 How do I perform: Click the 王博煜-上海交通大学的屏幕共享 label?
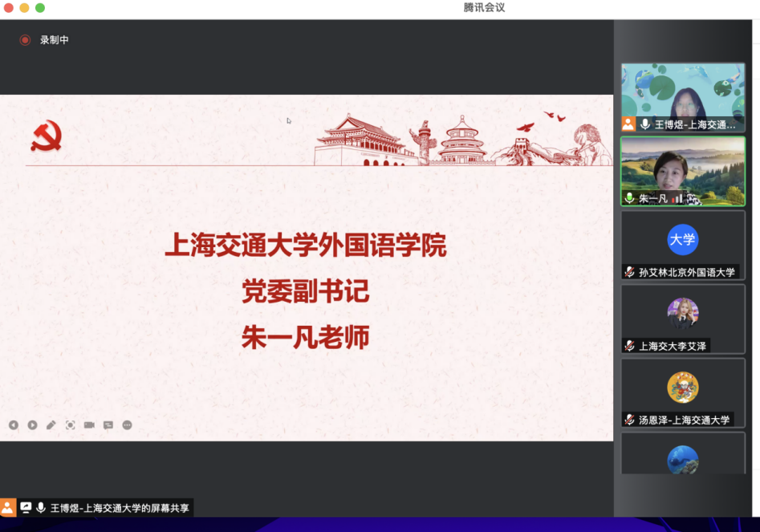120,508
